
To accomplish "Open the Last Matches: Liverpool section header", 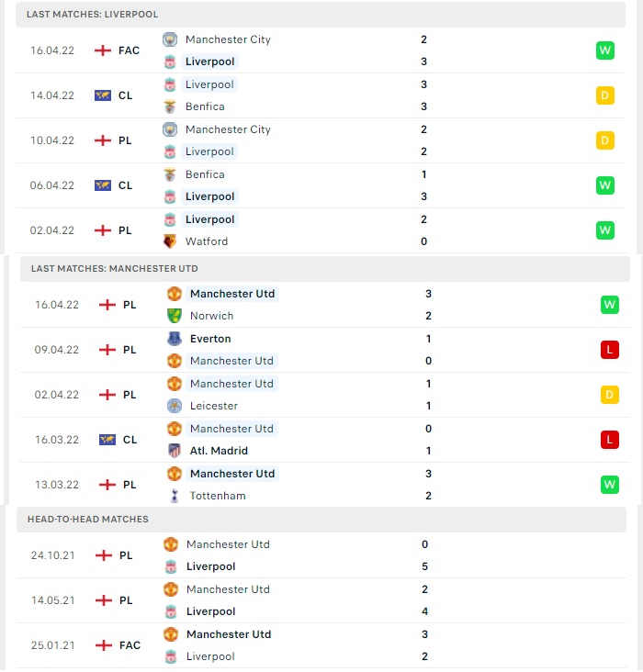I will click(321, 14).
